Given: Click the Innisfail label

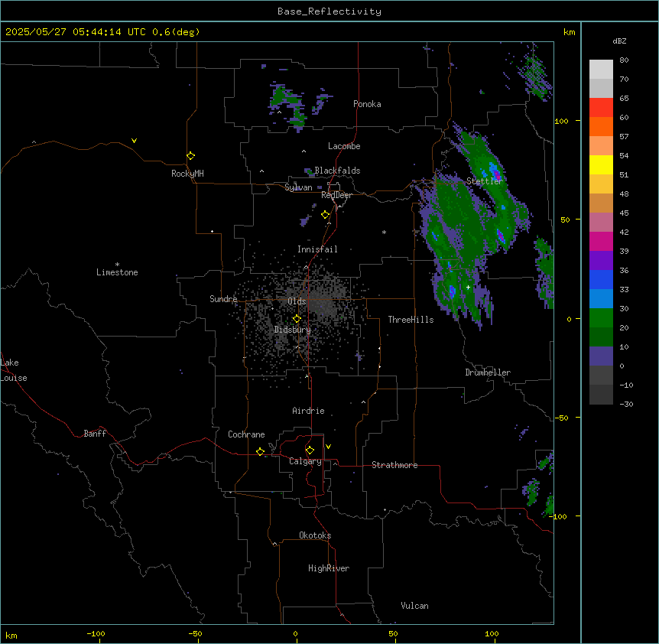Looking at the screenshot, I should (317, 249).
